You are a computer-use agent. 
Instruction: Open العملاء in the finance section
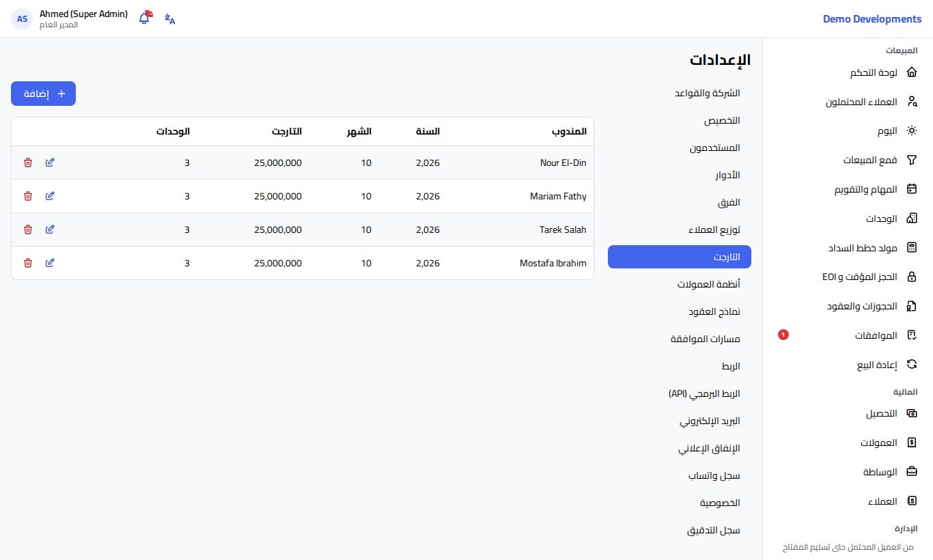(x=848, y=501)
